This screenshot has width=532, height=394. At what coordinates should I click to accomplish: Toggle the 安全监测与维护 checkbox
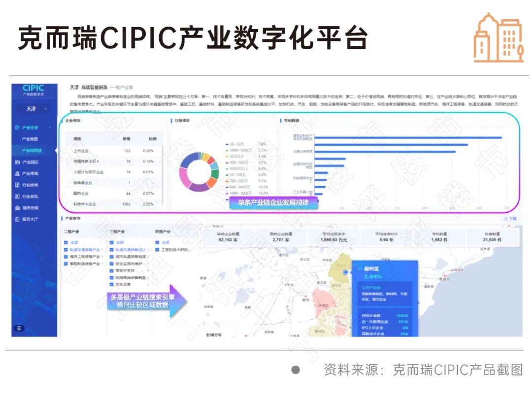coord(112,263)
